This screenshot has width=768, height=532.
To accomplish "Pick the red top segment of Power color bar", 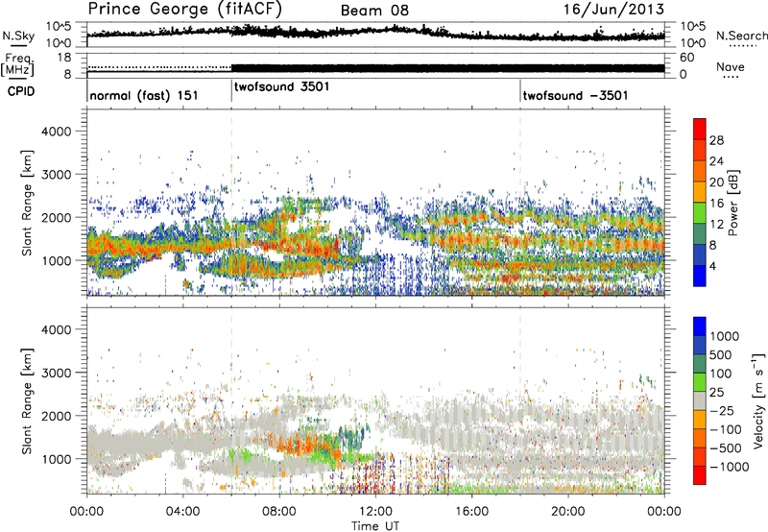I will (700, 129).
